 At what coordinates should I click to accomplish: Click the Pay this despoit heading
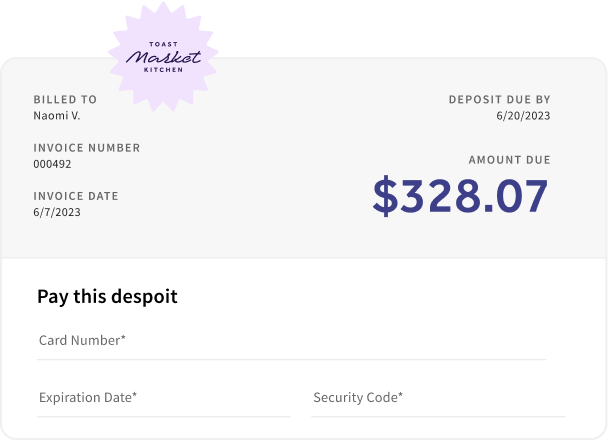tap(107, 297)
